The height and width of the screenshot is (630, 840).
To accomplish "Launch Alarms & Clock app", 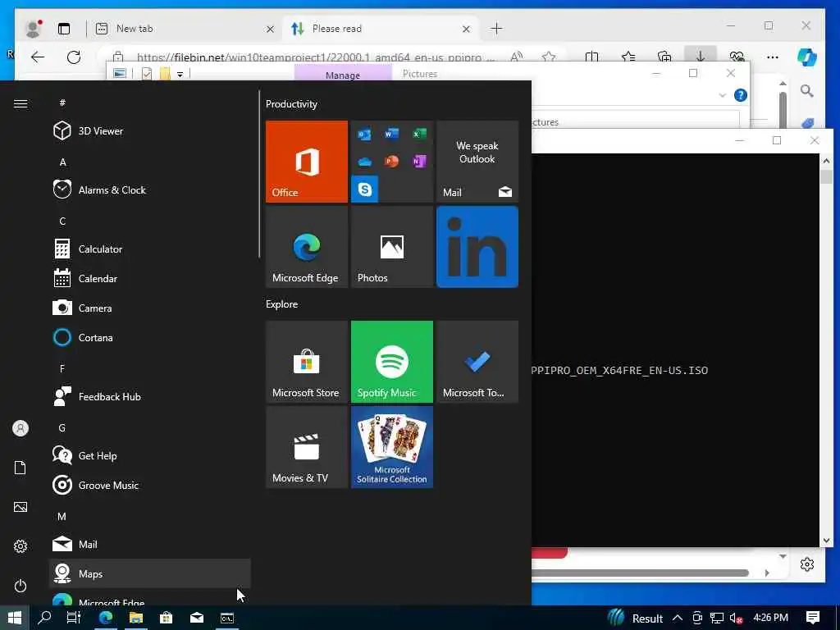I will pyautogui.click(x=150, y=189).
